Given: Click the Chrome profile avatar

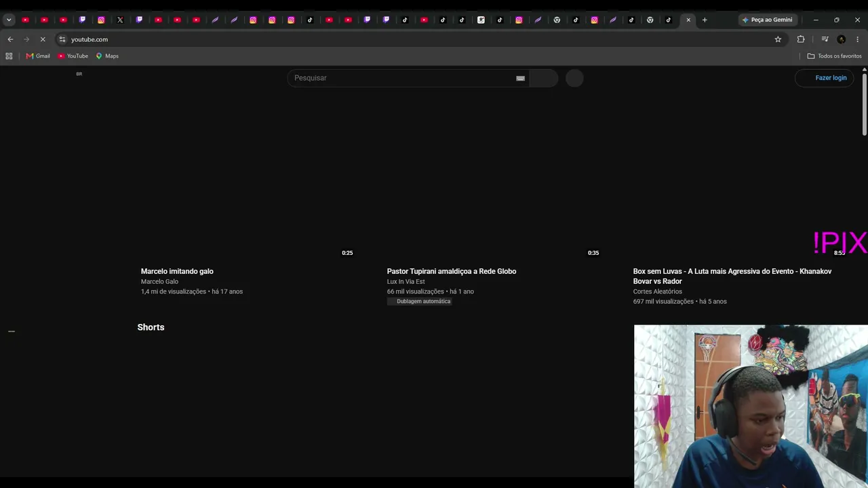Looking at the screenshot, I should point(842,39).
